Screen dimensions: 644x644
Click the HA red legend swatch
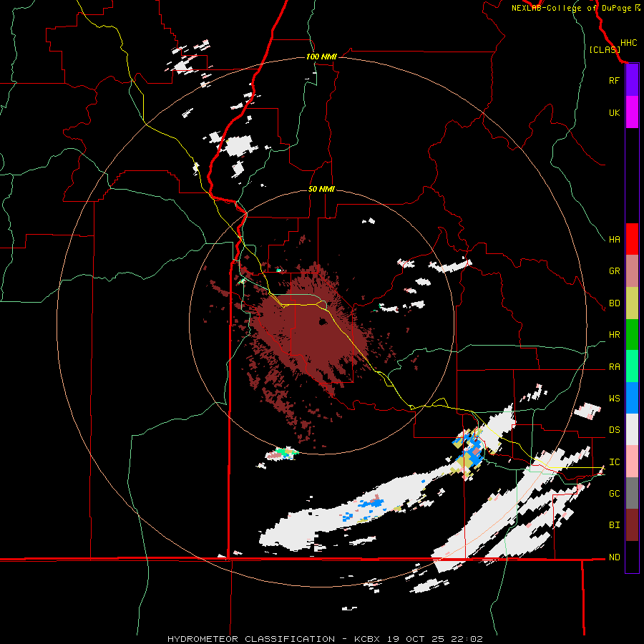coord(632,239)
